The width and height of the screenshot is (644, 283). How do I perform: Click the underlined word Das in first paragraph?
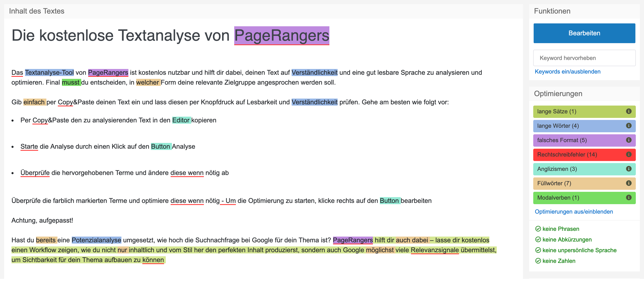tap(17, 72)
